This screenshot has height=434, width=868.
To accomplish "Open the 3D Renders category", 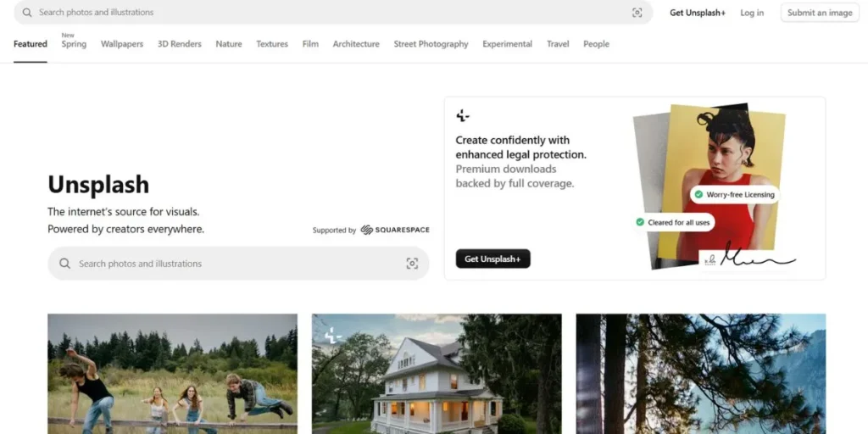I will 180,44.
